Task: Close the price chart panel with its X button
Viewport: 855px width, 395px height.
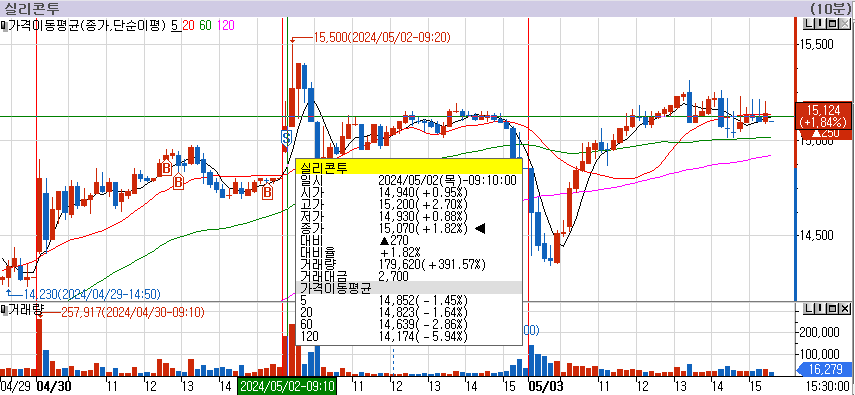Action: [x=844, y=24]
